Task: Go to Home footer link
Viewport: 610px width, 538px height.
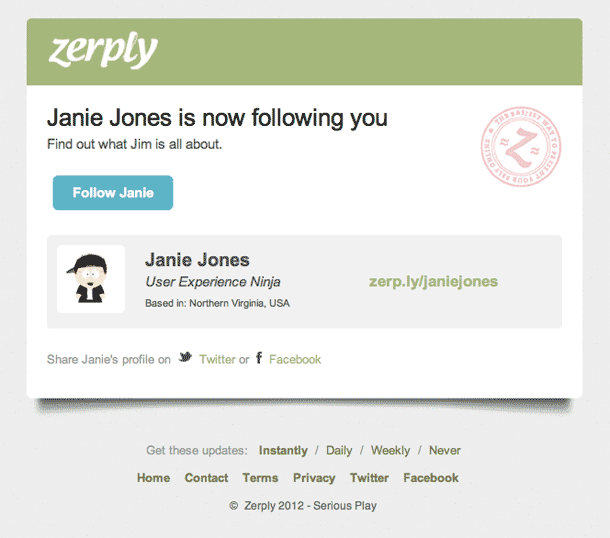Action: pos(153,478)
